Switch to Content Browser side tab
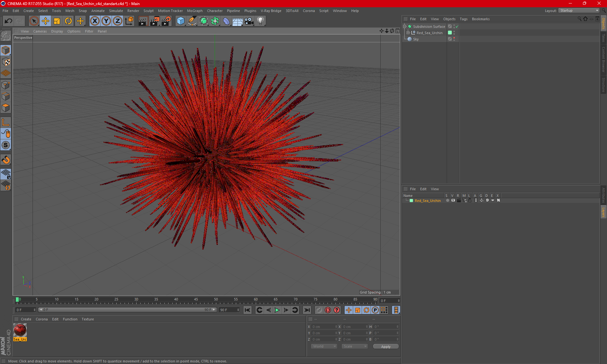Screen dimensions: 607x364 coord(603,59)
